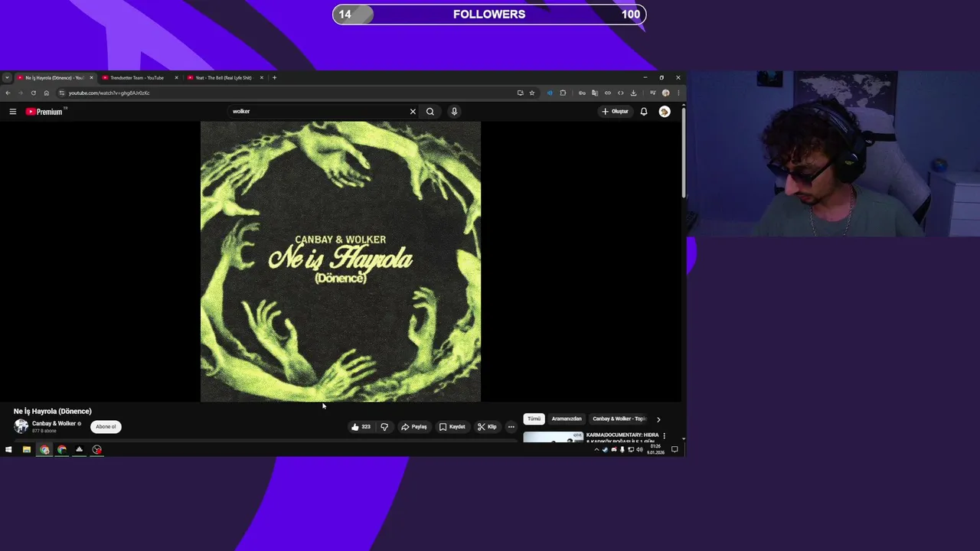980x551 pixels.
Task: Click the Paylaş share button
Action: click(414, 427)
